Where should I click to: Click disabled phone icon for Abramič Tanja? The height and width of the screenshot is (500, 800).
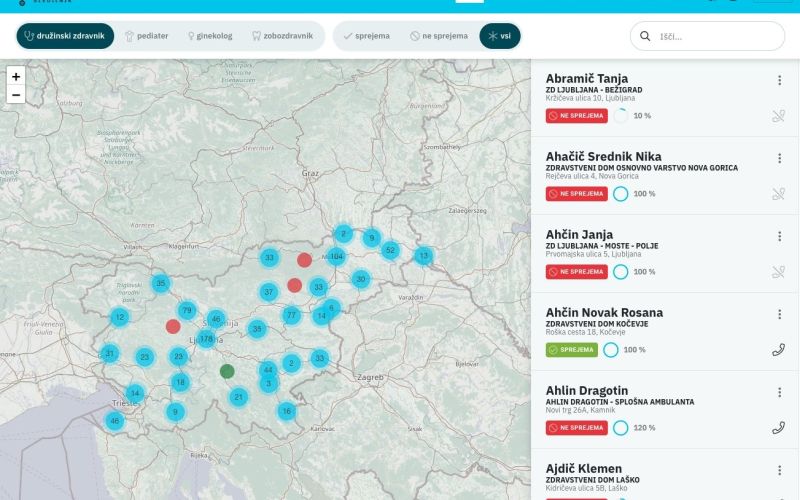click(x=778, y=116)
